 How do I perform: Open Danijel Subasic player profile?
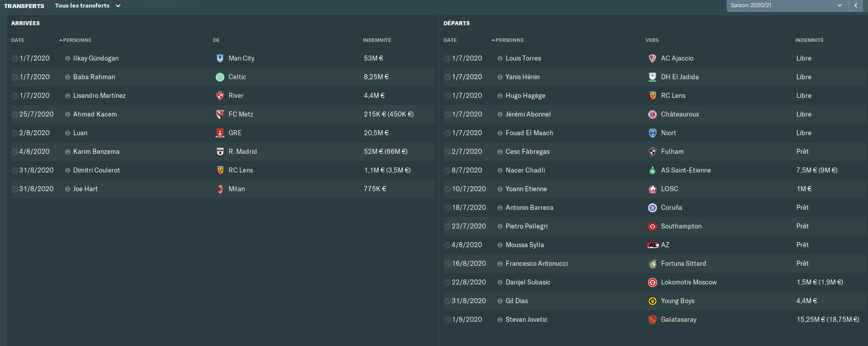coord(528,282)
